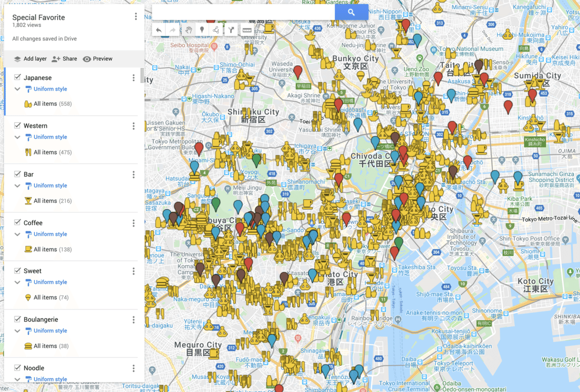Click the blue search magnifier button
The width and height of the screenshot is (580, 392).
pyautogui.click(x=351, y=13)
